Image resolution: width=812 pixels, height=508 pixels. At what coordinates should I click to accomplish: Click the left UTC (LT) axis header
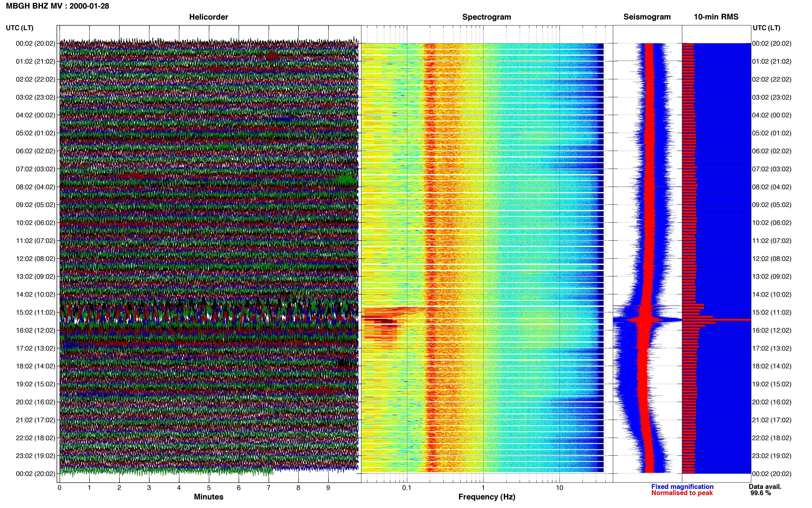pos(20,28)
